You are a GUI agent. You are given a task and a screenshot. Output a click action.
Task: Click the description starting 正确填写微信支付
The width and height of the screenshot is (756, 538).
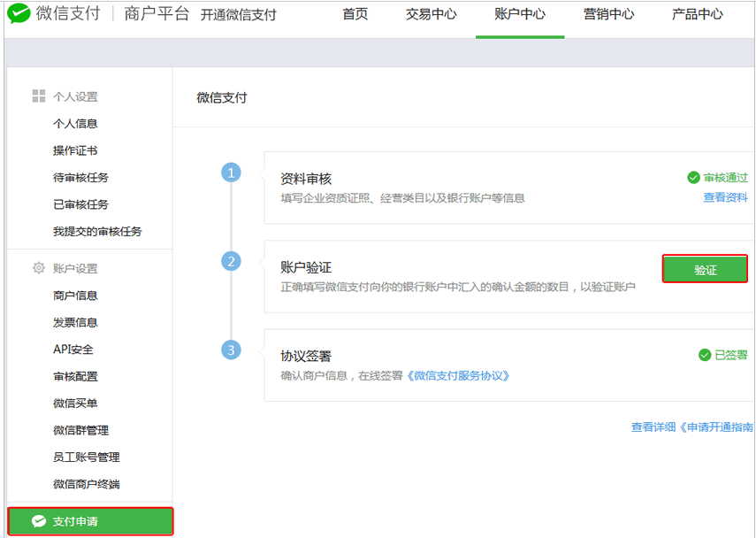pos(457,287)
